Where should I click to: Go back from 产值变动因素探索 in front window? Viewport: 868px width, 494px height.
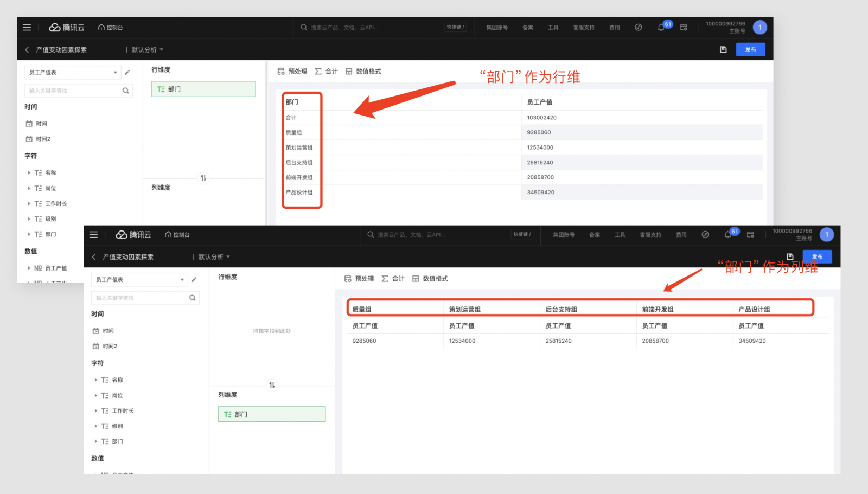94,257
